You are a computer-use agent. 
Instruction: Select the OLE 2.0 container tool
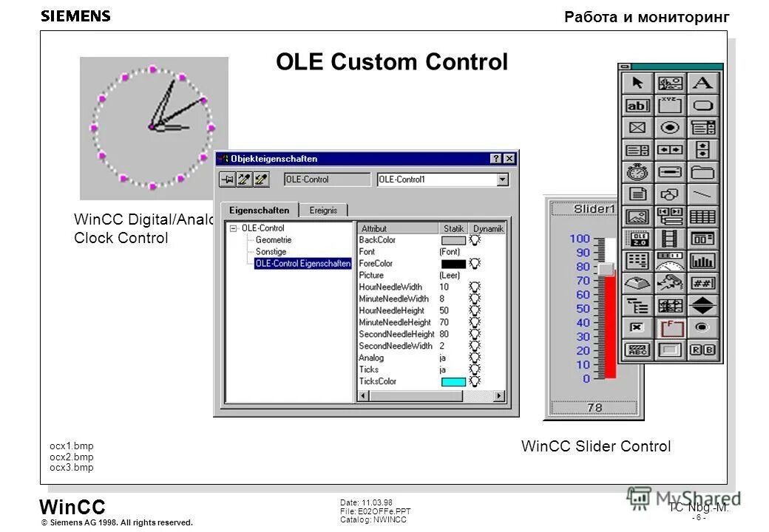637,239
